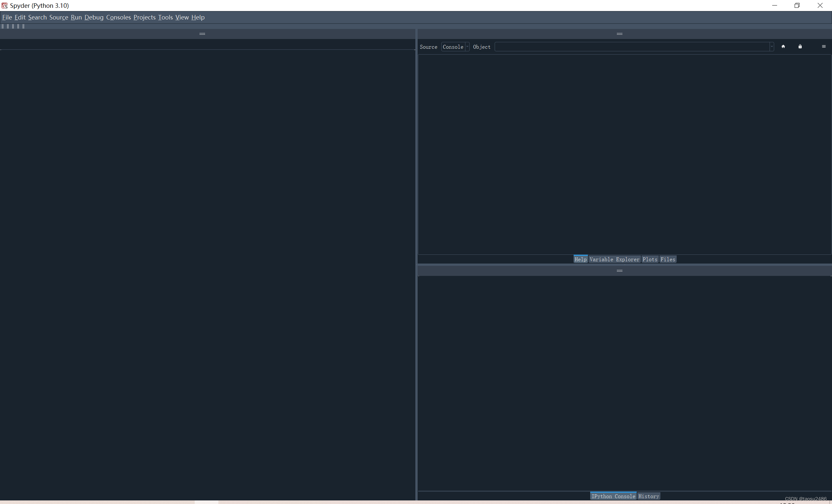Click the Object text input field
The height and width of the screenshot is (504, 832).
(631, 47)
